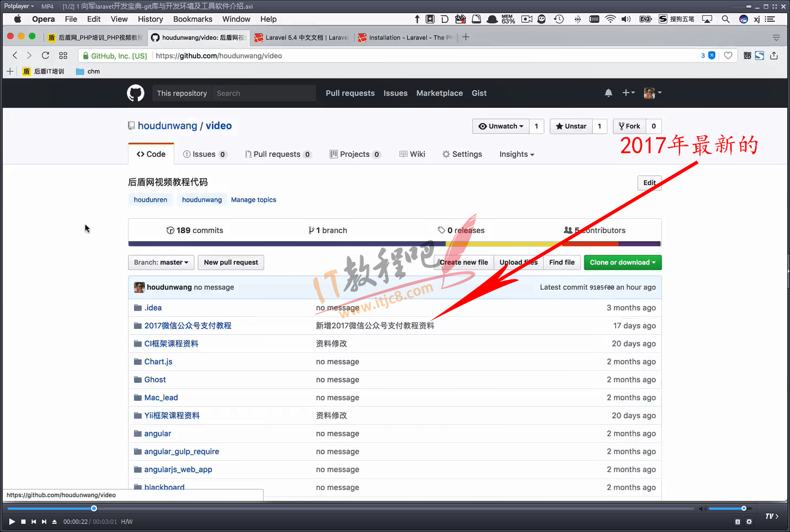Mute Potplayer with speaker icon
Screen dimensions: 790x532
point(702,509)
